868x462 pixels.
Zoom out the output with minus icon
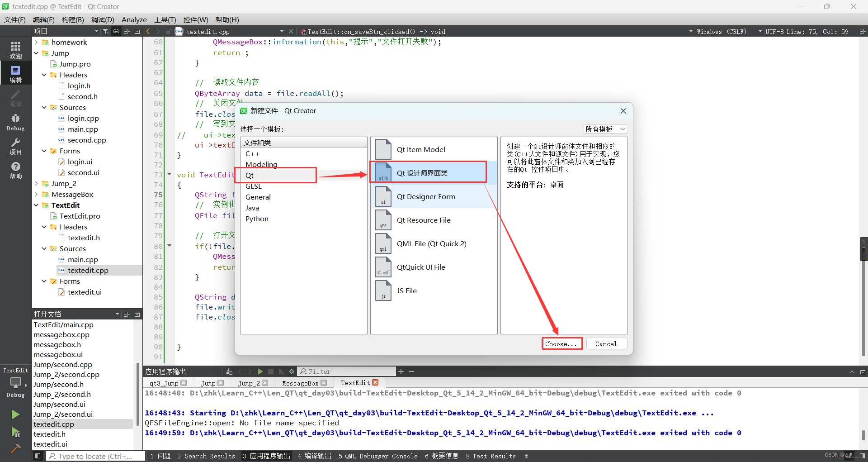point(411,372)
